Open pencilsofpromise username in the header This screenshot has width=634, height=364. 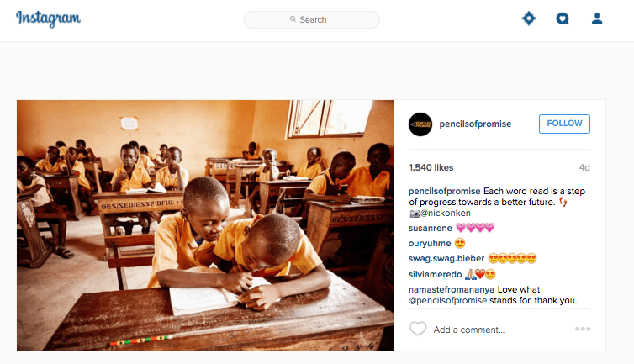click(475, 124)
